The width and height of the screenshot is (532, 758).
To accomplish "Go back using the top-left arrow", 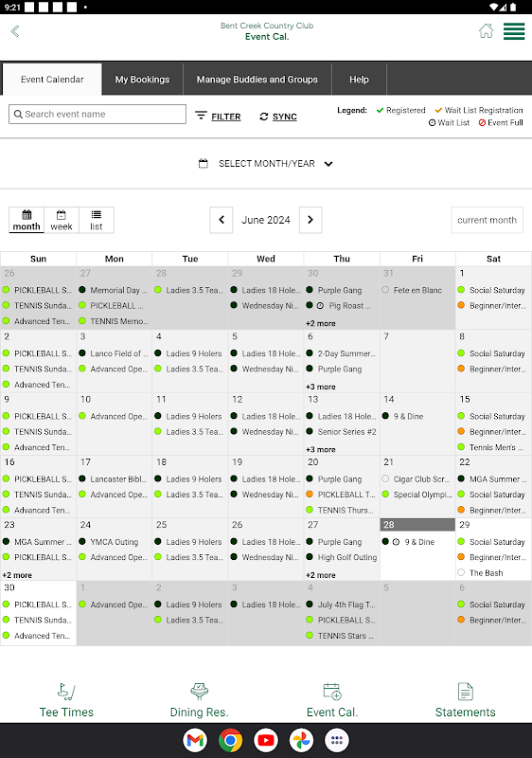I will point(15,31).
